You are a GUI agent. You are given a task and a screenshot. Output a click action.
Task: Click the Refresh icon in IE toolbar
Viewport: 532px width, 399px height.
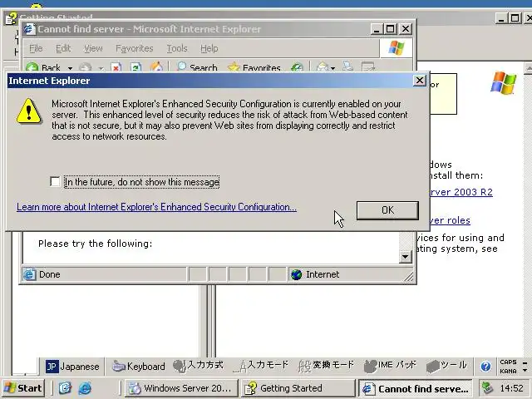[x=136, y=67]
